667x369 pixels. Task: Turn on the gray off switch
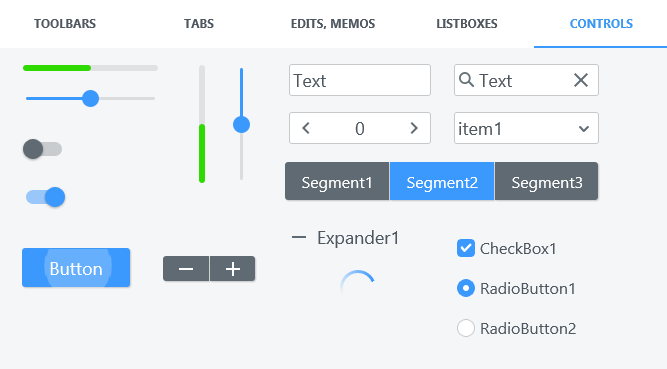click(x=42, y=149)
